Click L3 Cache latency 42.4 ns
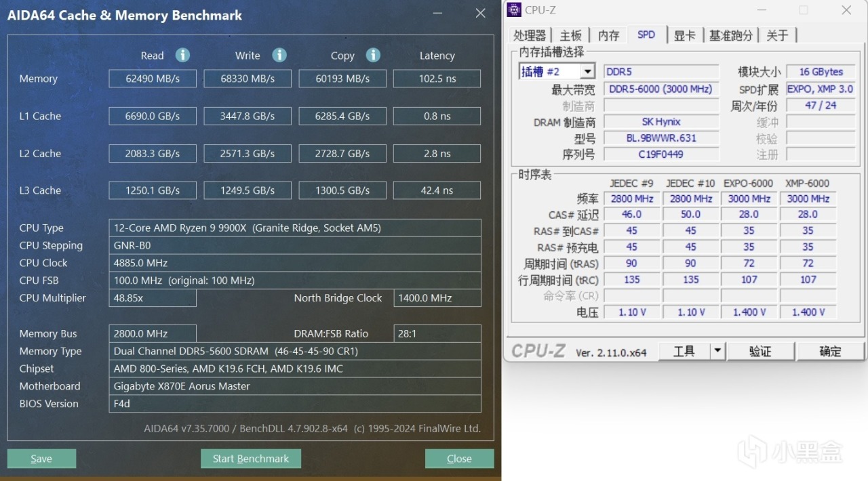868x481 pixels. point(437,190)
